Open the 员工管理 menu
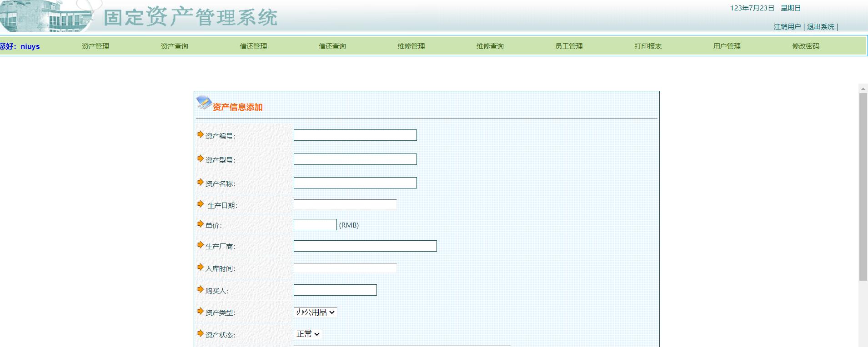 coord(569,46)
